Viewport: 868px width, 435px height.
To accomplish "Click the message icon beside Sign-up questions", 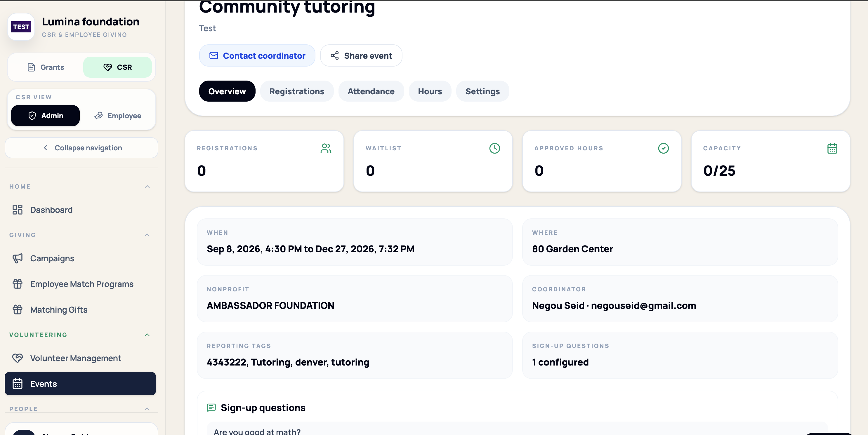I will [x=211, y=408].
